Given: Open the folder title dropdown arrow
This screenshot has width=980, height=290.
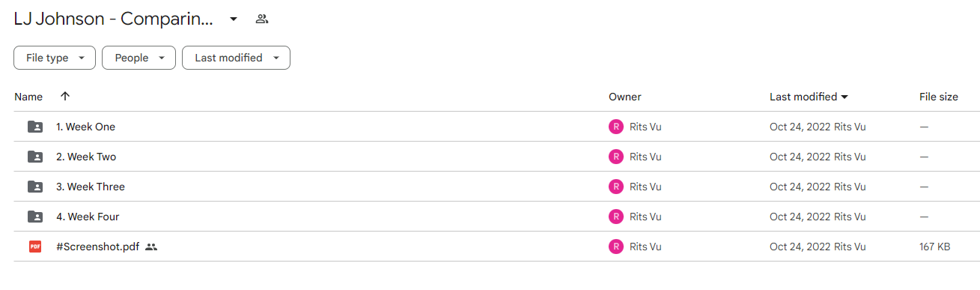Looking at the screenshot, I should pyautogui.click(x=234, y=19).
